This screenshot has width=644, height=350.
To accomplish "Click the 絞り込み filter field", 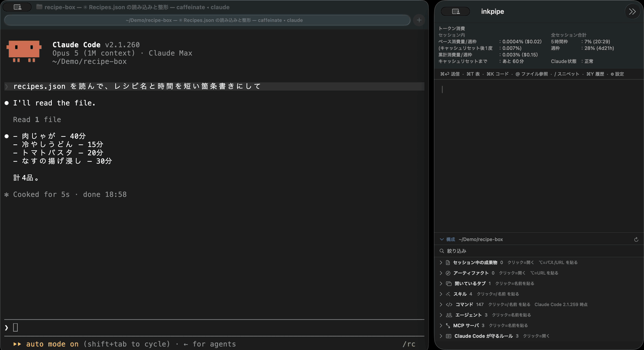I will pyautogui.click(x=539, y=251).
